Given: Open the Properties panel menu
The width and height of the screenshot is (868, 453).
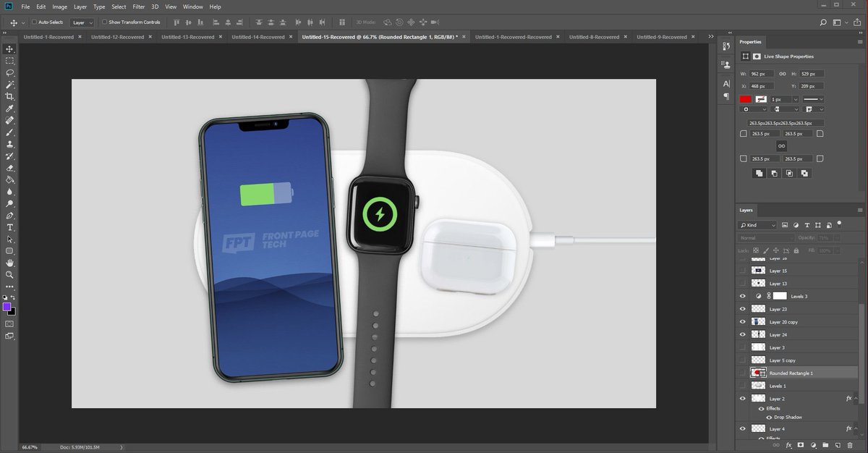Looking at the screenshot, I should coord(859,42).
